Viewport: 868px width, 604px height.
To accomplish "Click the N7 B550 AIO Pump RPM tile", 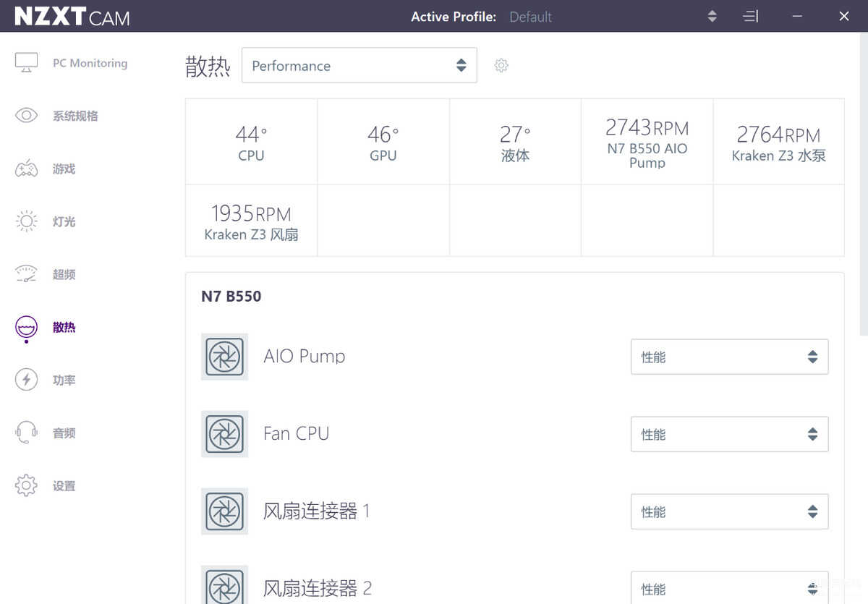I will (647, 142).
